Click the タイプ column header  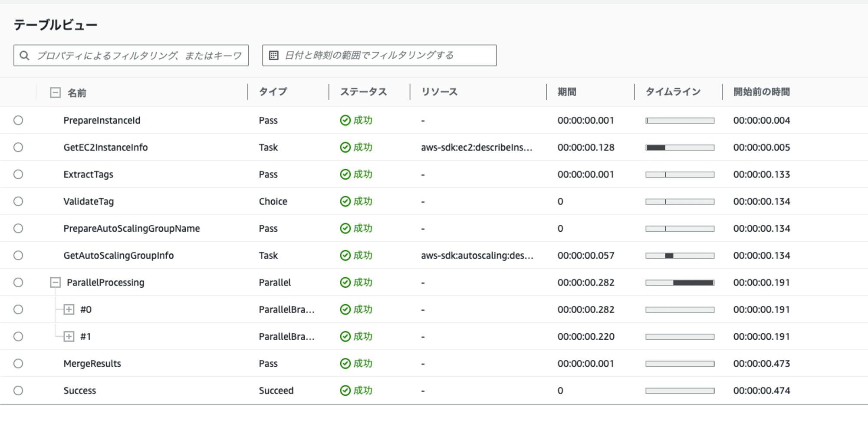[x=273, y=92]
